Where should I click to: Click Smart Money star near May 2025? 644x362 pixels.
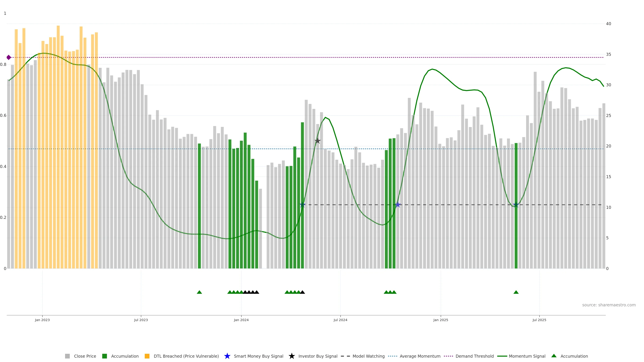pos(516,205)
